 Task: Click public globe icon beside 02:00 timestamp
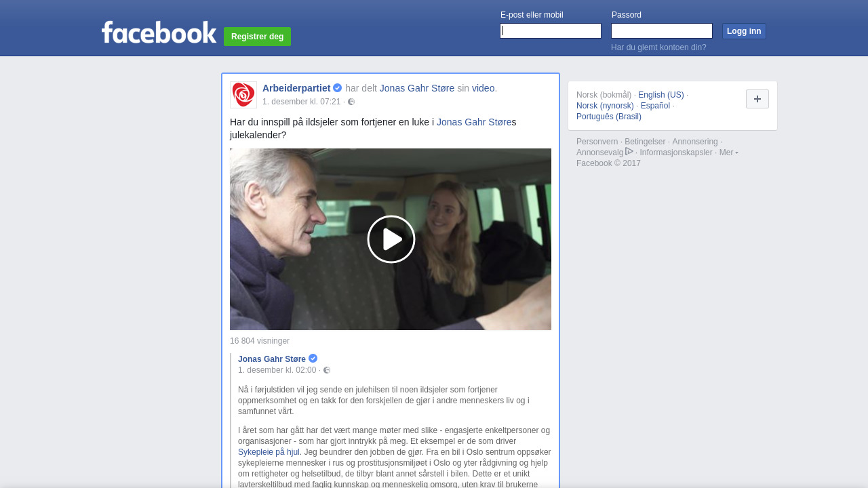(327, 370)
